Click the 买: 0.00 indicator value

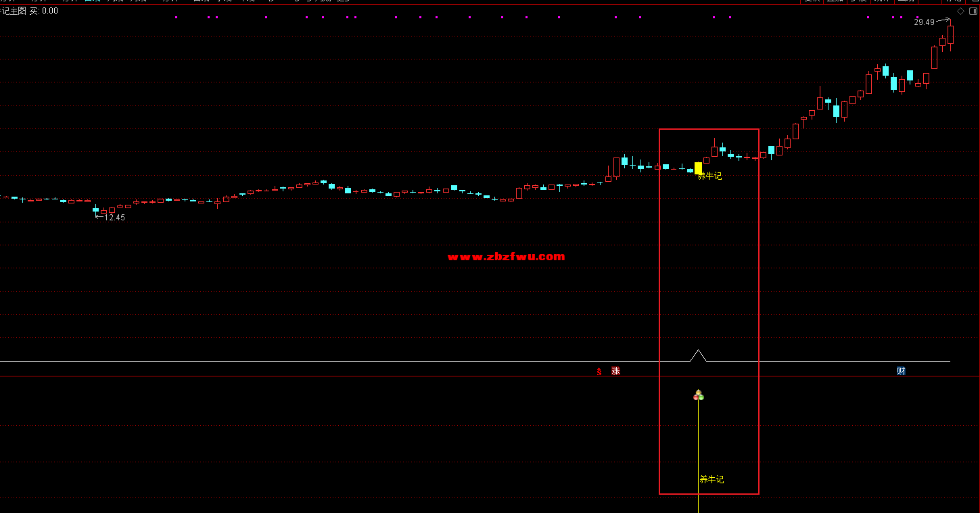tap(44, 11)
